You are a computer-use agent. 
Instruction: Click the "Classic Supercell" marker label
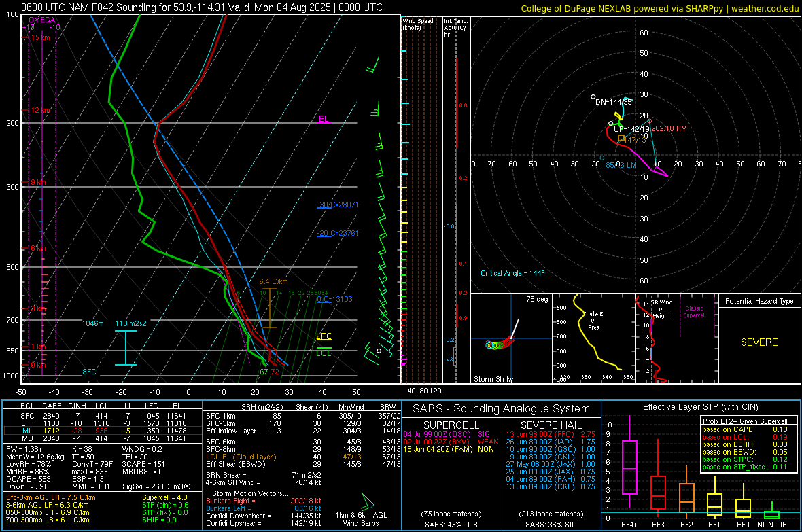pyautogui.click(x=694, y=312)
